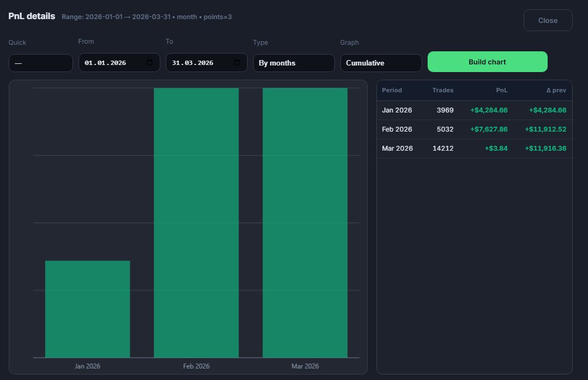The width and height of the screenshot is (588, 380).
Task: Open the Quick range dropdown
Action: click(x=40, y=63)
